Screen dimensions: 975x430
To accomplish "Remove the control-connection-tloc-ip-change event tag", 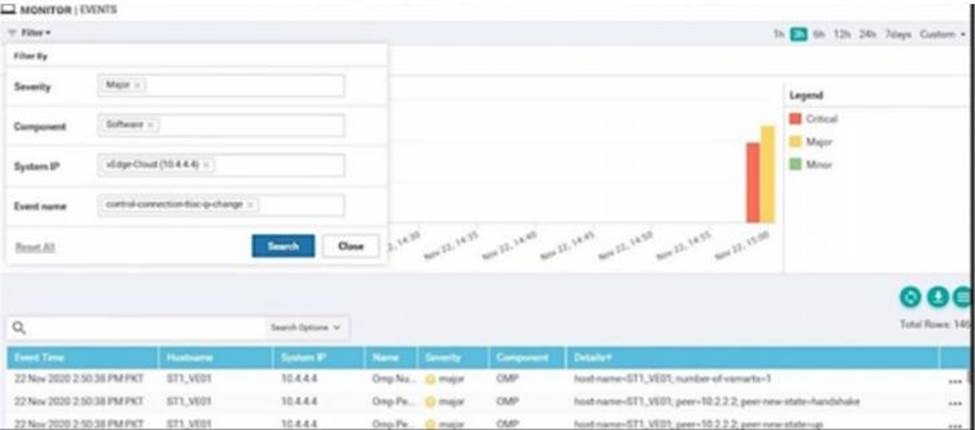I will pos(249,205).
